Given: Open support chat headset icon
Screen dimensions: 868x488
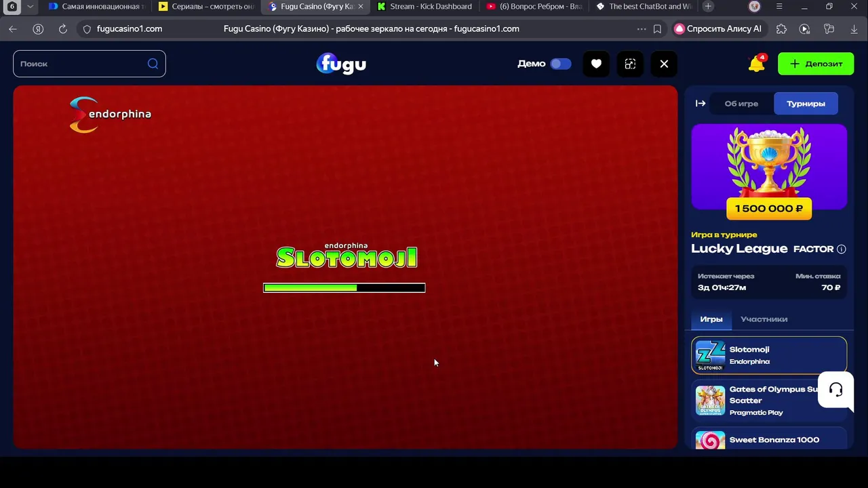Looking at the screenshot, I should (x=836, y=390).
